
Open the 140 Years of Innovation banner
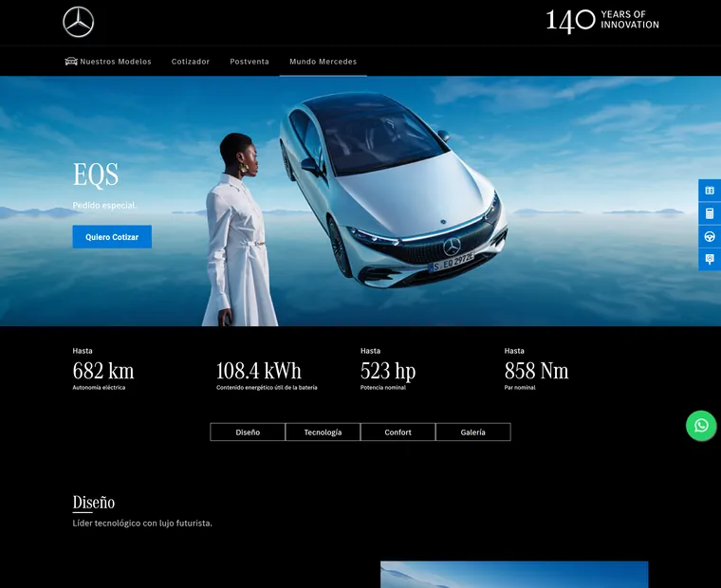pos(602,21)
